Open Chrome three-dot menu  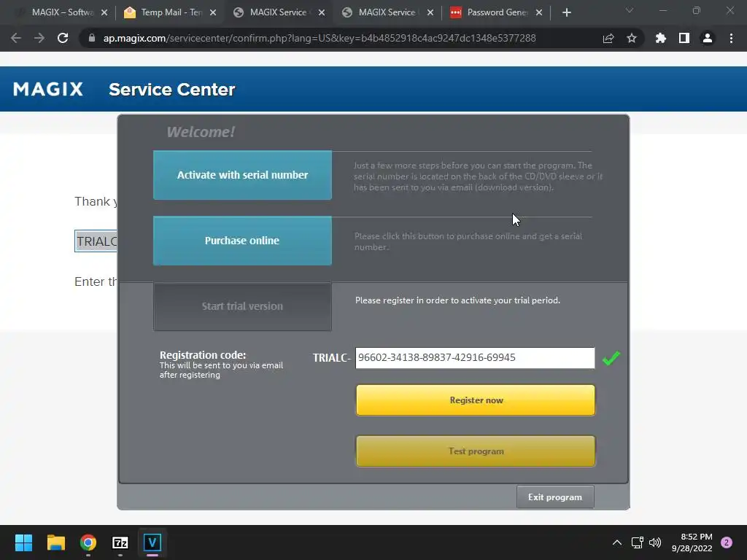point(731,38)
